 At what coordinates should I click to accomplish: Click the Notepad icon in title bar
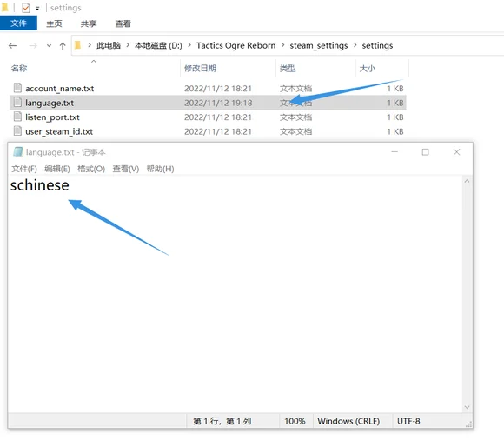[18, 152]
